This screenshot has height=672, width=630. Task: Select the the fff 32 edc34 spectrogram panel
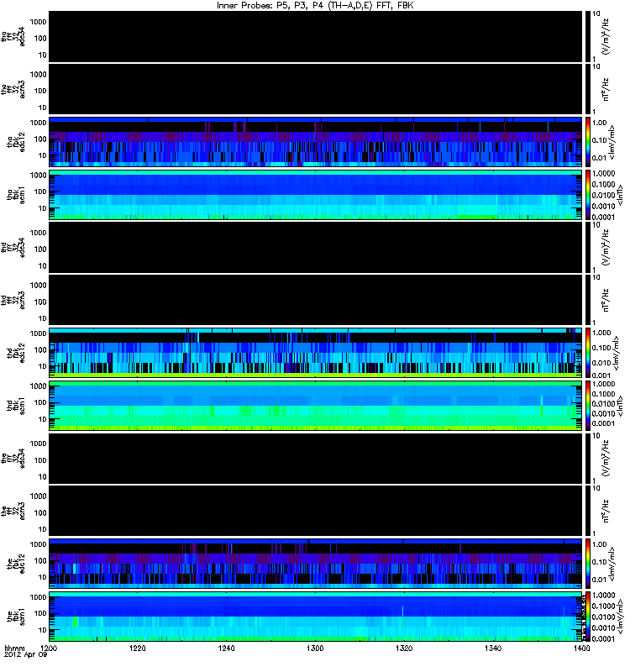click(x=318, y=459)
